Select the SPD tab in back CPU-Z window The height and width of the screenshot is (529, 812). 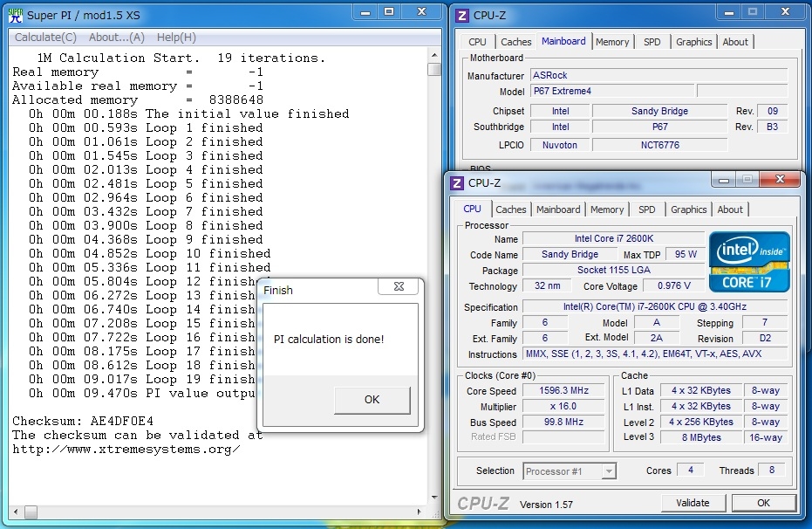tap(652, 42)
